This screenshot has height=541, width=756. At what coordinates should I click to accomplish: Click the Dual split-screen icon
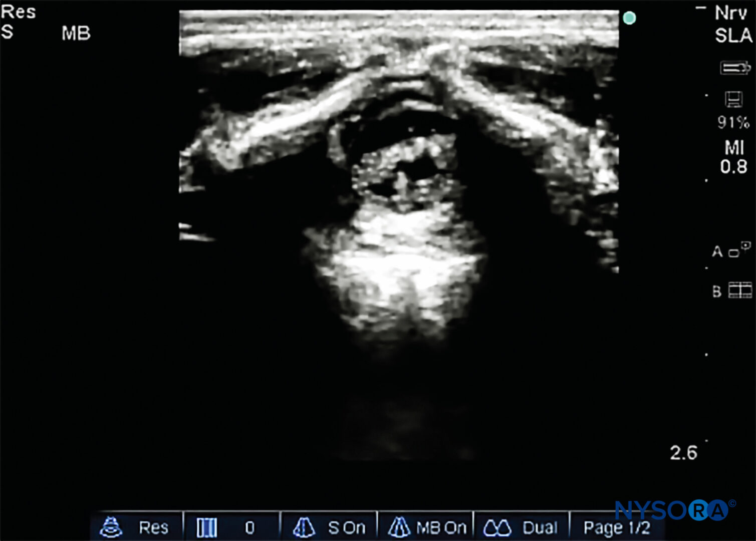point(497,528)
